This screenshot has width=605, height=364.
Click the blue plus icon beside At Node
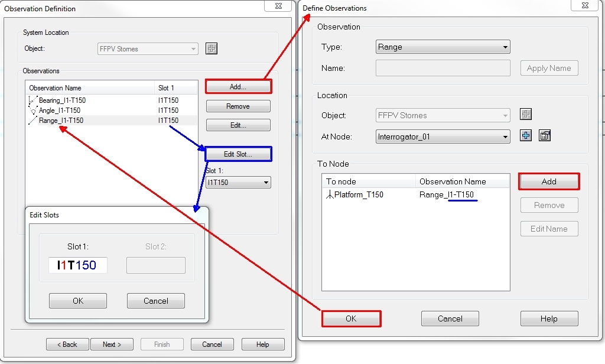click(525, 135)
